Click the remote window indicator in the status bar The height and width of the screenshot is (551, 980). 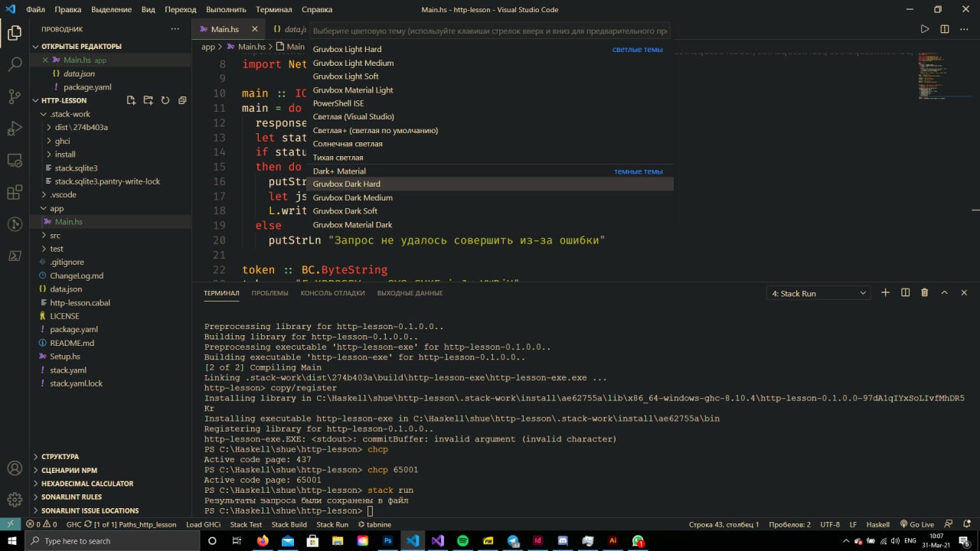coord(10,524)
